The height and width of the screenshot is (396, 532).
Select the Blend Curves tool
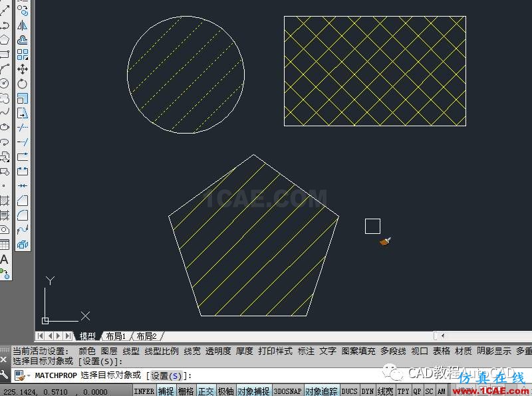[x=23, y=229]
